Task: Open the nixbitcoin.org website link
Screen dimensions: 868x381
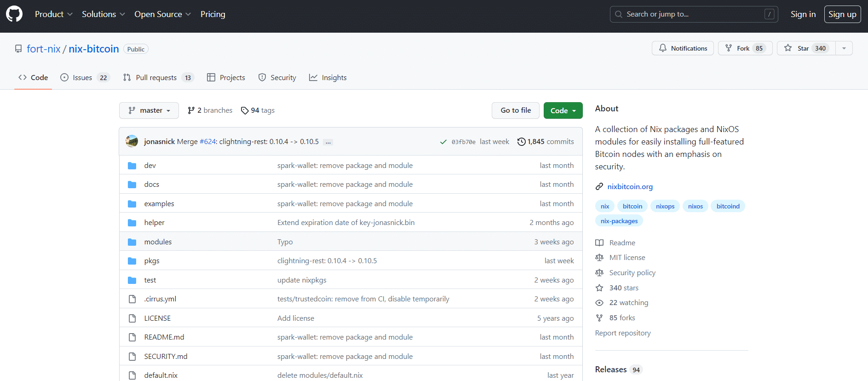Action: pos(630,186)
